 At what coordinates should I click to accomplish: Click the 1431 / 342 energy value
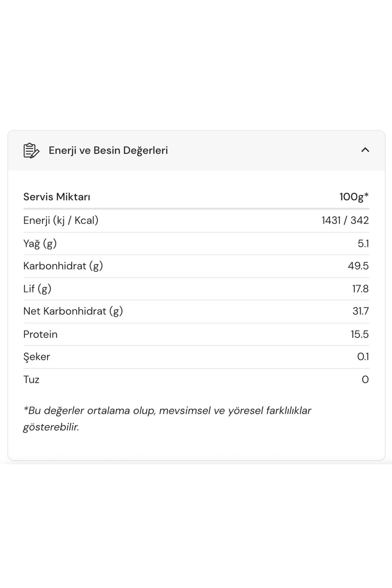345,220
